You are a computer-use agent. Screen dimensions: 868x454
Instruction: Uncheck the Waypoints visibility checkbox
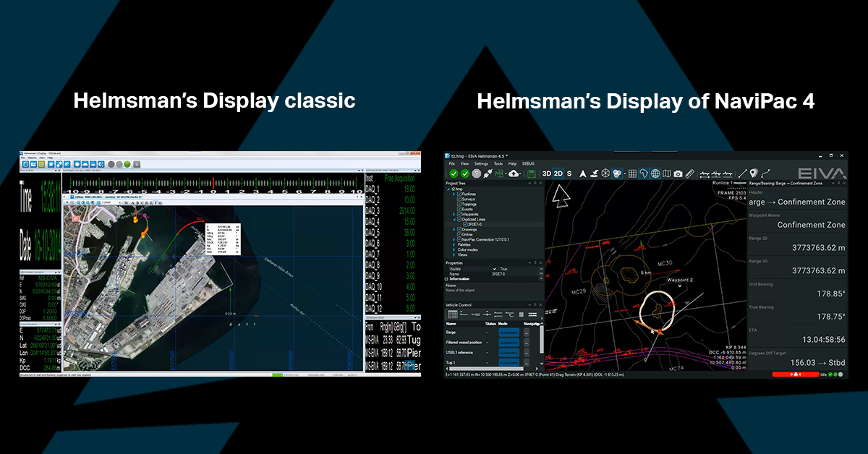point(459,214)
